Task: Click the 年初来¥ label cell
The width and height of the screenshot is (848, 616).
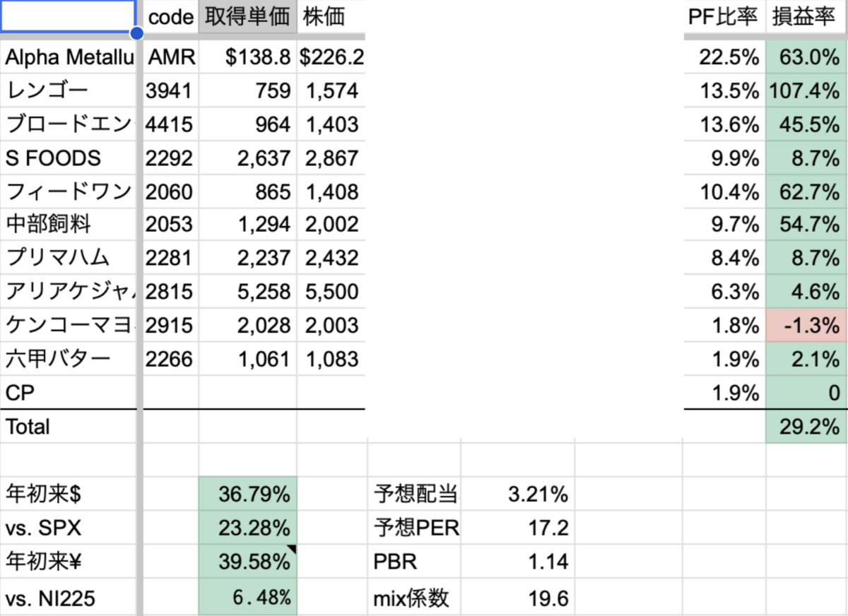Action: tap(69, 562)
